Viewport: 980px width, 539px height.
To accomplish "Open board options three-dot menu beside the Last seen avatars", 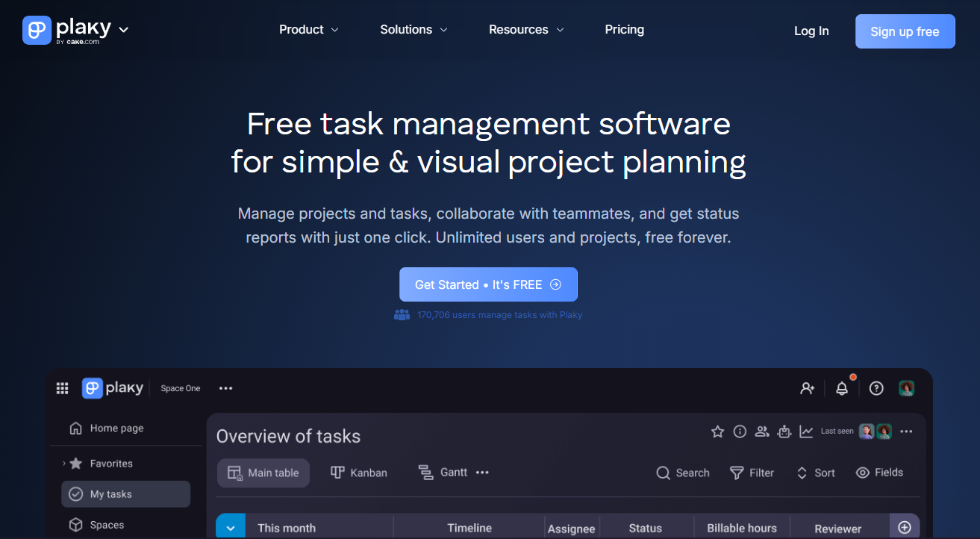I will point(906,431).
